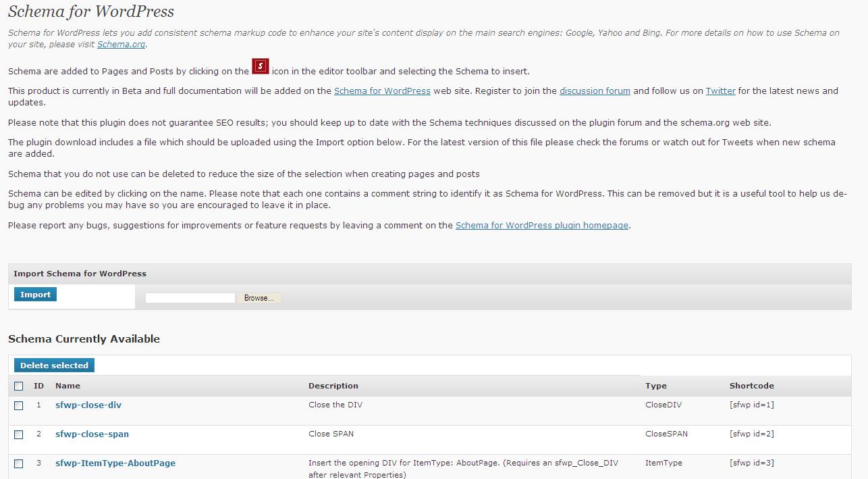Viewport: 868px width, 479px height.
Task: Tick the select-all checkbox in table header
Action: 19,386
